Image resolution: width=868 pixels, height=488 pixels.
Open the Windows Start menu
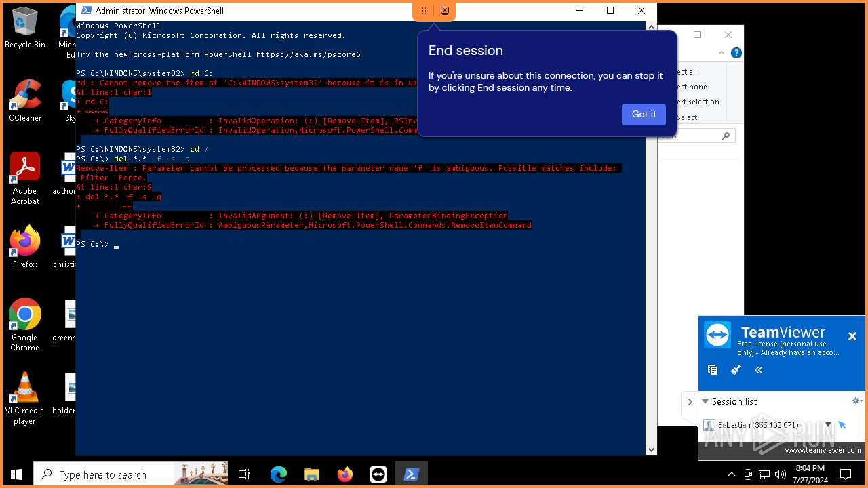coord(16,474)
